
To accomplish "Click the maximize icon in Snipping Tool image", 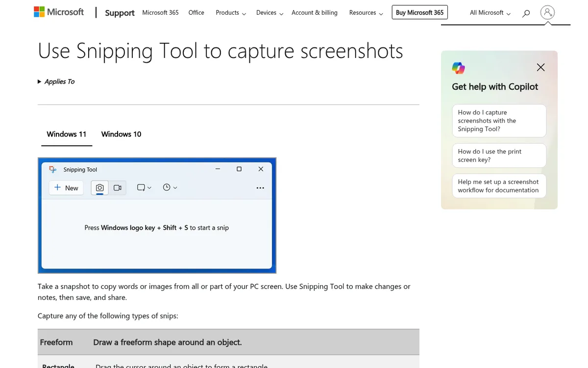I will (x=239, y=169).
